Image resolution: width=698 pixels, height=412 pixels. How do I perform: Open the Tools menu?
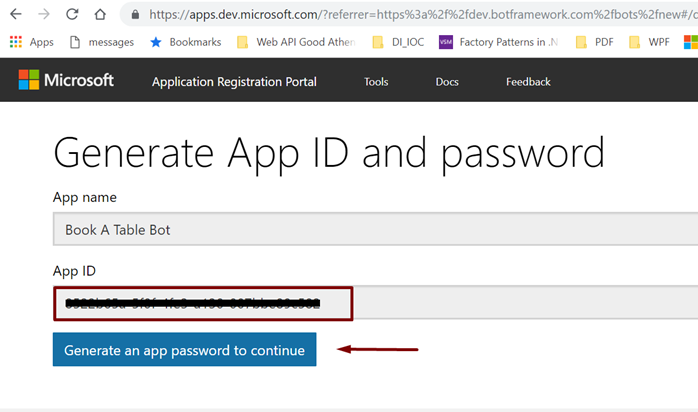376,82
